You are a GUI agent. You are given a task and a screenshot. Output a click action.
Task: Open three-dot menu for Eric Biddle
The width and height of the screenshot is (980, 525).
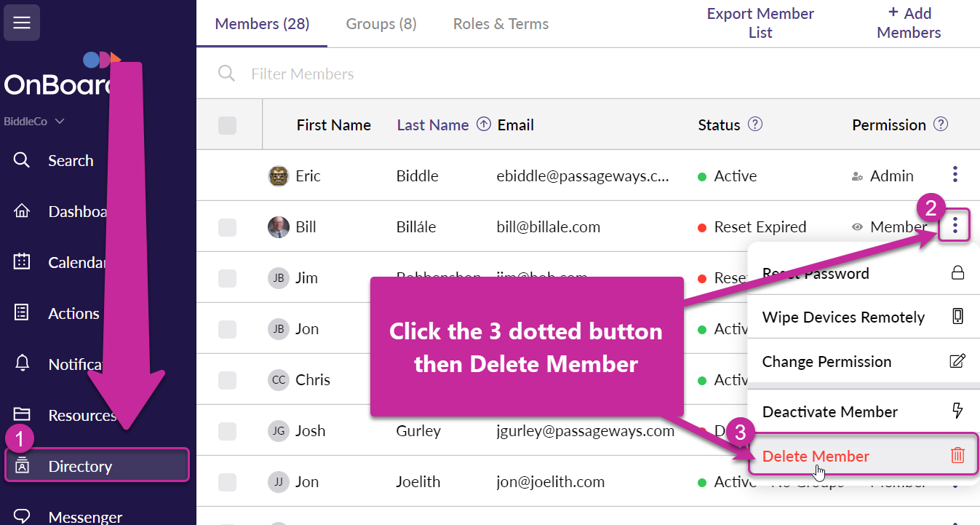(x=955, y=175)
